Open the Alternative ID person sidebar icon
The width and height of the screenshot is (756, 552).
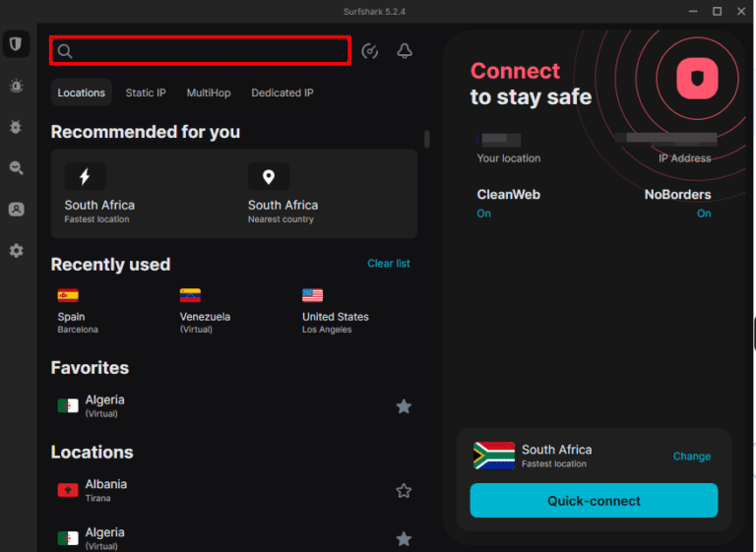[16, 210]
